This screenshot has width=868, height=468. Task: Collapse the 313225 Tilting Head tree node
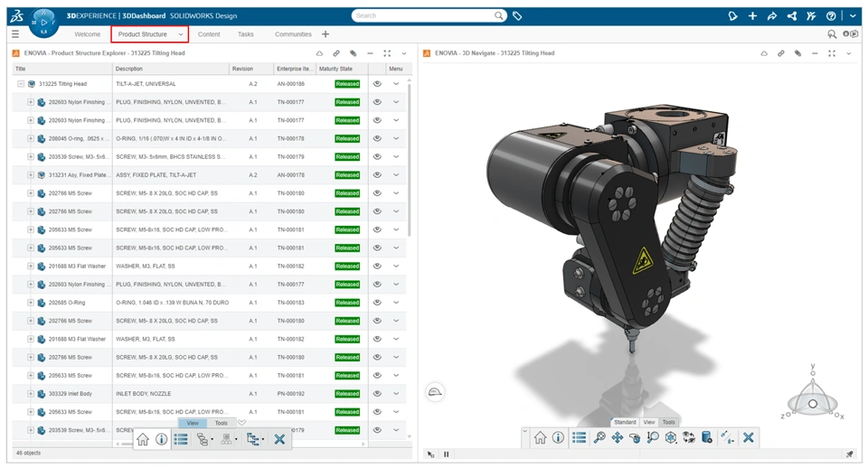[21, 84]
